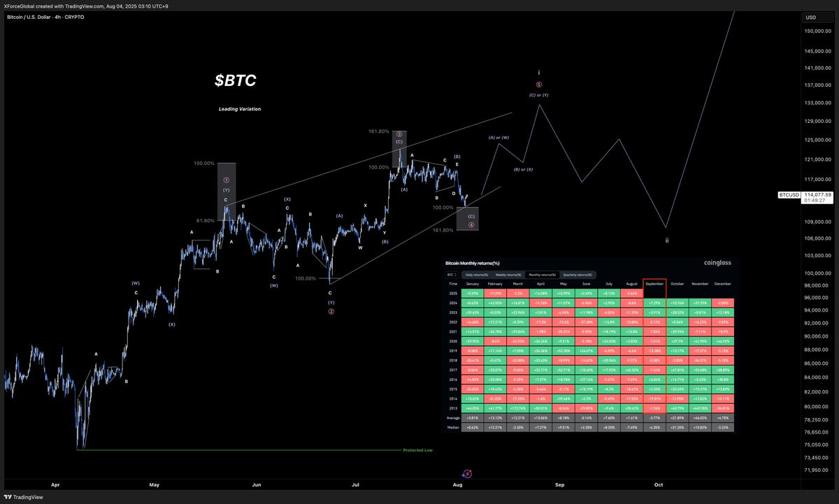Viewport: 839px width, 504px height.
Task: Click the Time column header
Action: tap(453, 284)
